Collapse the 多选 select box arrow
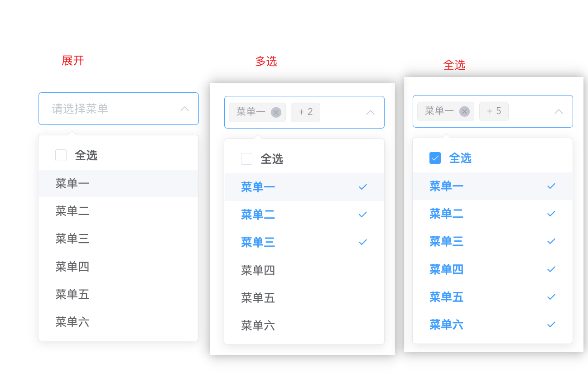 370,112
